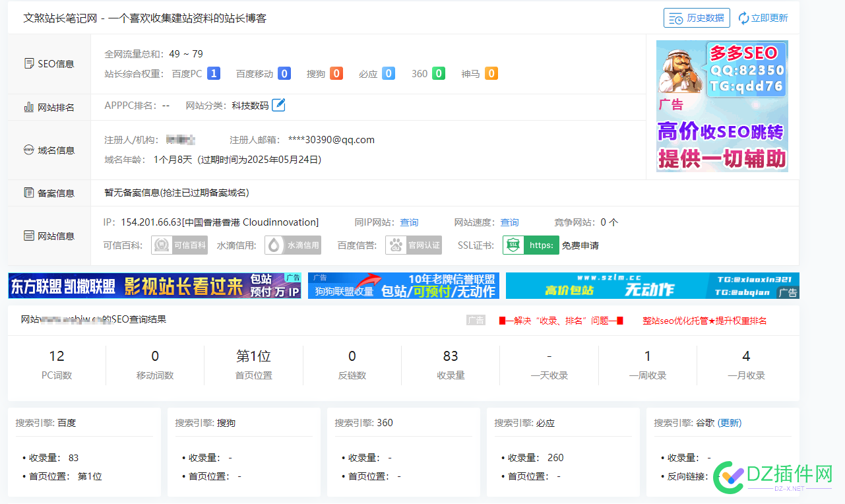Click the 水滴信用 badge
The width and height of the screenshot is (845, 504).
point(293,245)
